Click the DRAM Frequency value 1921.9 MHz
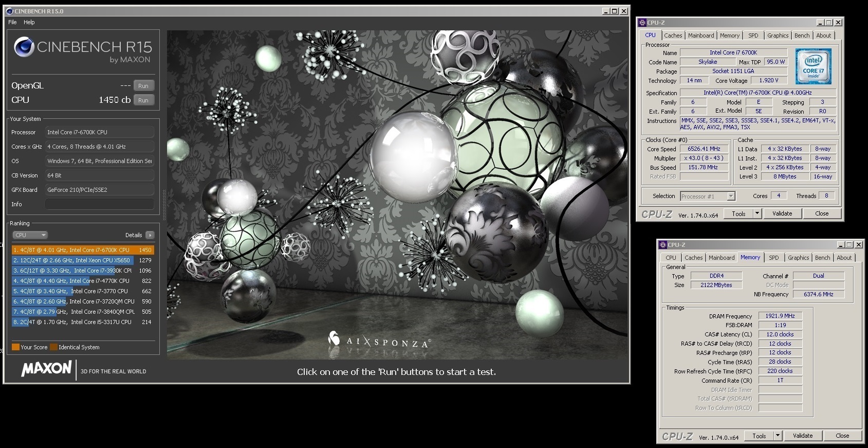This screenshot has width=868, height=448. 780,316
